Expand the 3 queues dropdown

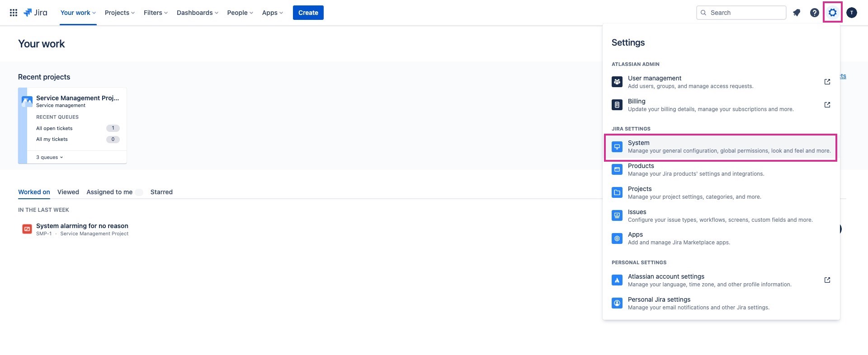50,157
